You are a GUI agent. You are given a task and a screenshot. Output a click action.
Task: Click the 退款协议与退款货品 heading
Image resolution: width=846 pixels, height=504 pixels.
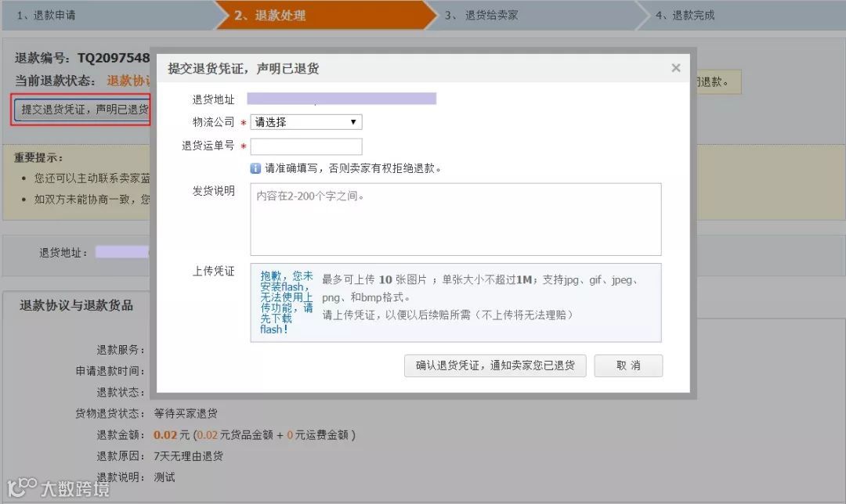(76, 305)
